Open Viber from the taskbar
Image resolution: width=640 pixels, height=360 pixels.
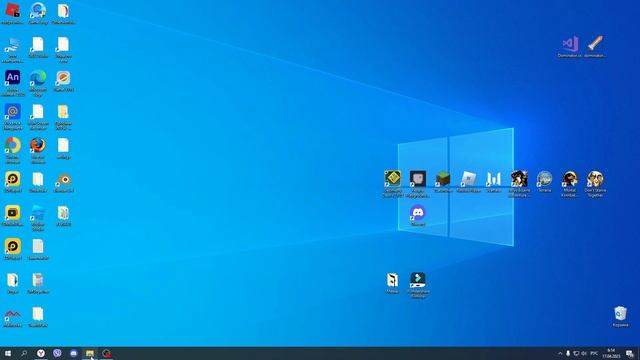tap(57, 353)
